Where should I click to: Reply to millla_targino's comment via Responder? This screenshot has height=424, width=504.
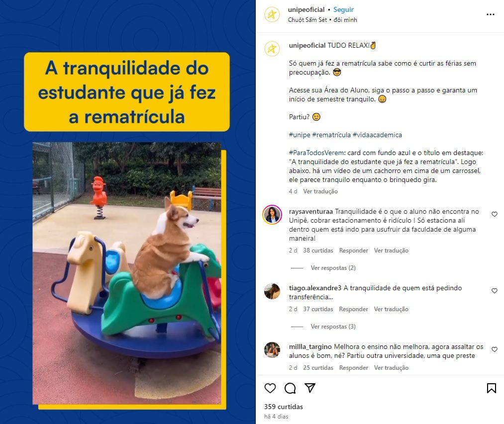(x=354, y=368)
